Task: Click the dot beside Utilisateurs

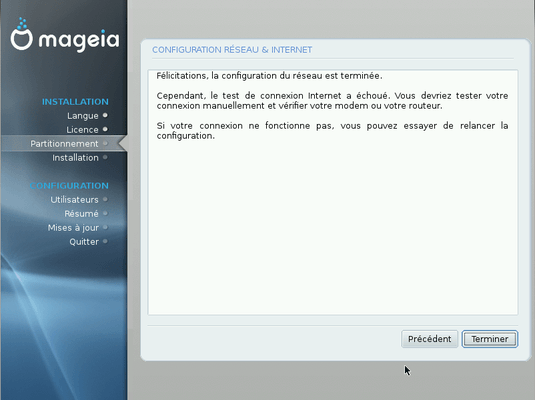Action: (x=105, y=199)
